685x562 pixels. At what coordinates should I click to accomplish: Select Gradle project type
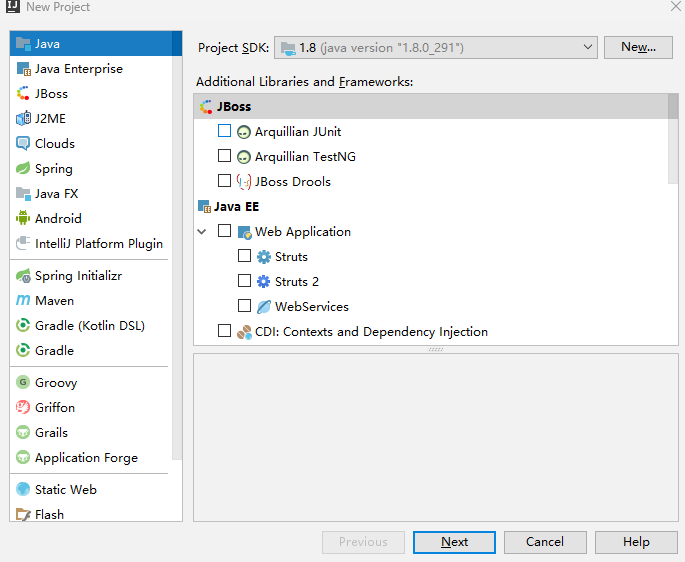click(55, 350)
